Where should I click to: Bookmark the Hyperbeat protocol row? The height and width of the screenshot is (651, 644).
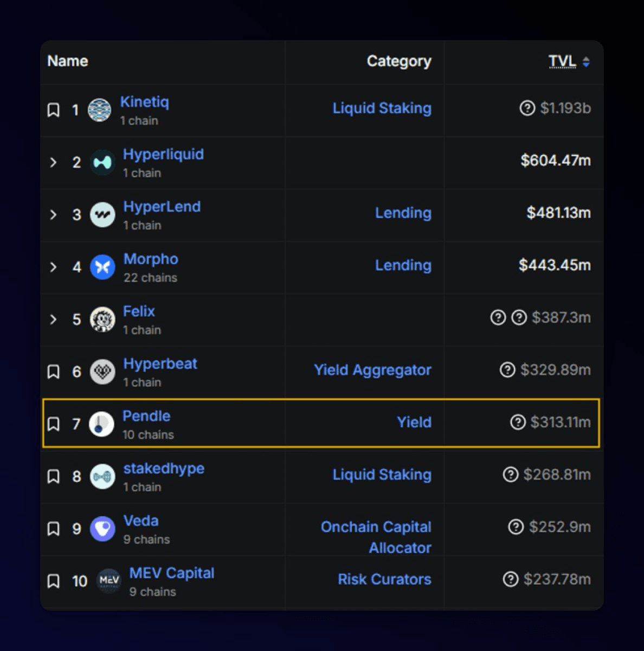coord(53,372)
